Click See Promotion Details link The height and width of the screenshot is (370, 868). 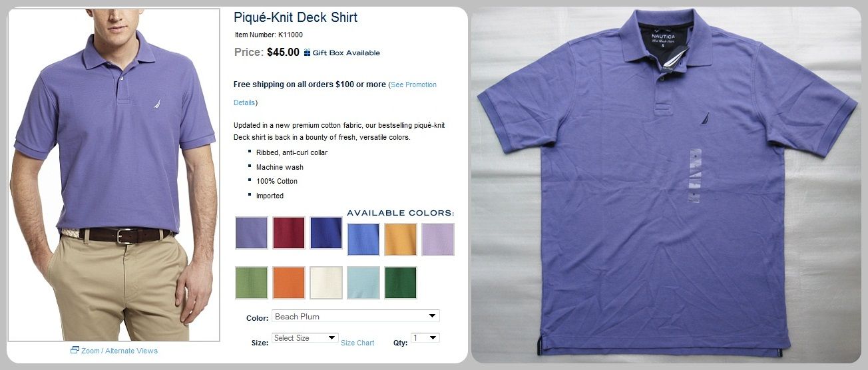(335, 94)
